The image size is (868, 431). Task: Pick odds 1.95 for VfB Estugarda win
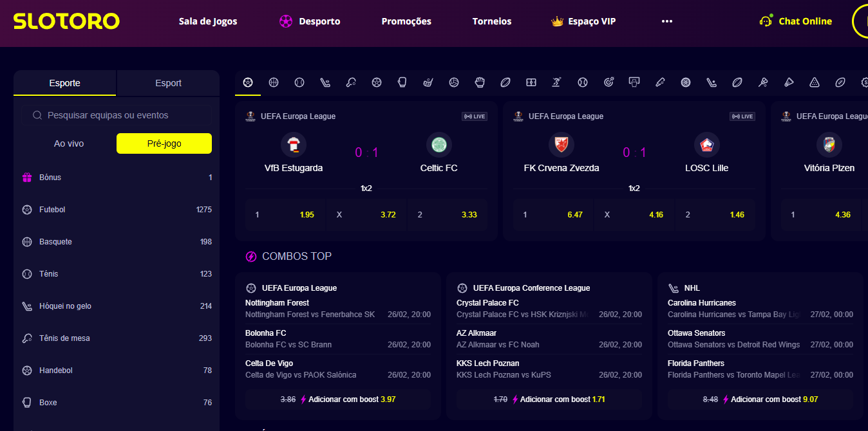click(x=285, y=215)
